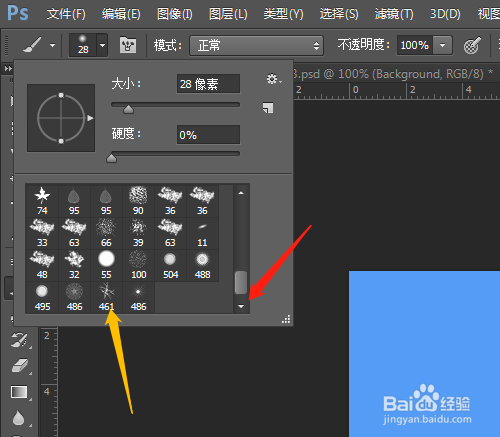
Task: Select the brush preset labeled 48
Action: pyautogui.click(x=42, y=265)
